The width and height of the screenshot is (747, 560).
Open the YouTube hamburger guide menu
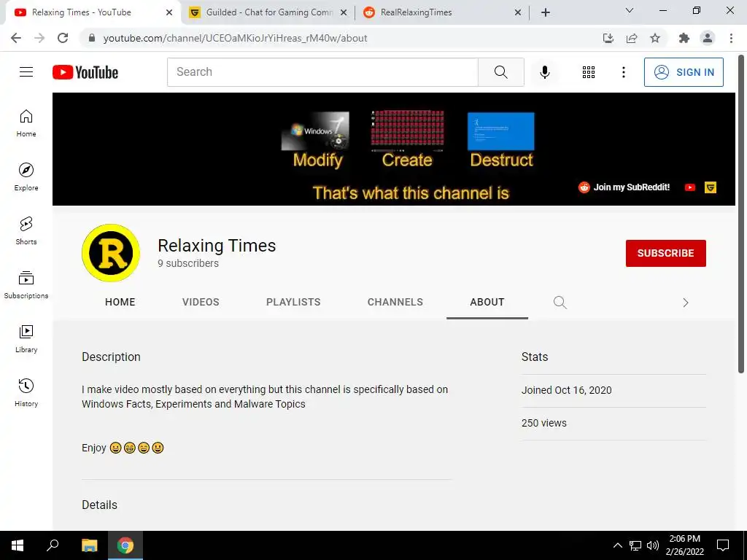pos(26,72)
